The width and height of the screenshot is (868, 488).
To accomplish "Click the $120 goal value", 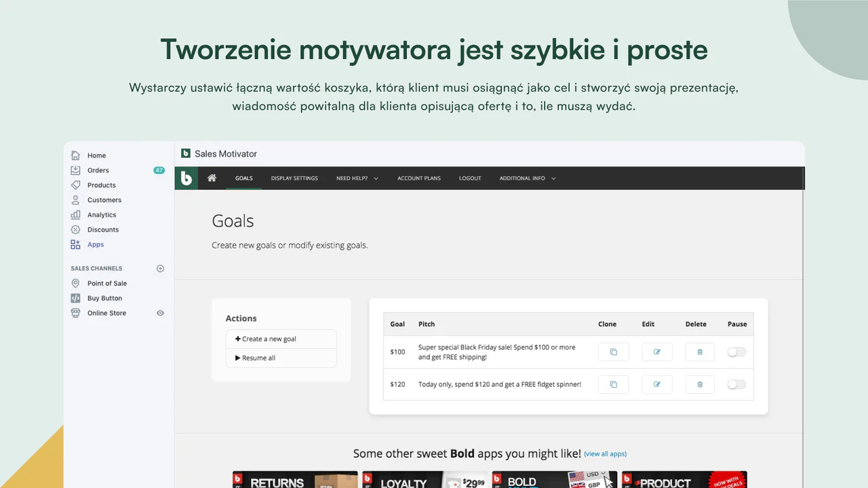I will coord(397,384).
